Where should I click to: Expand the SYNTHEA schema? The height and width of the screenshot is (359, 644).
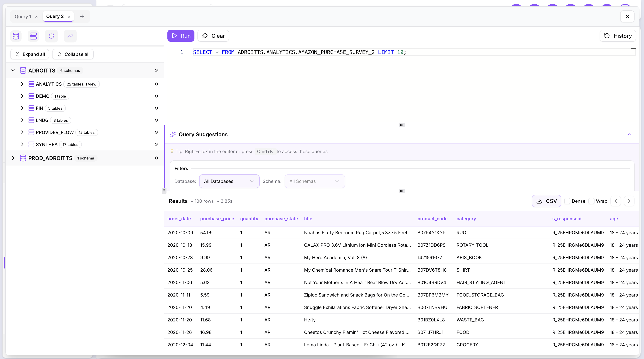click(x=22, y=144)
